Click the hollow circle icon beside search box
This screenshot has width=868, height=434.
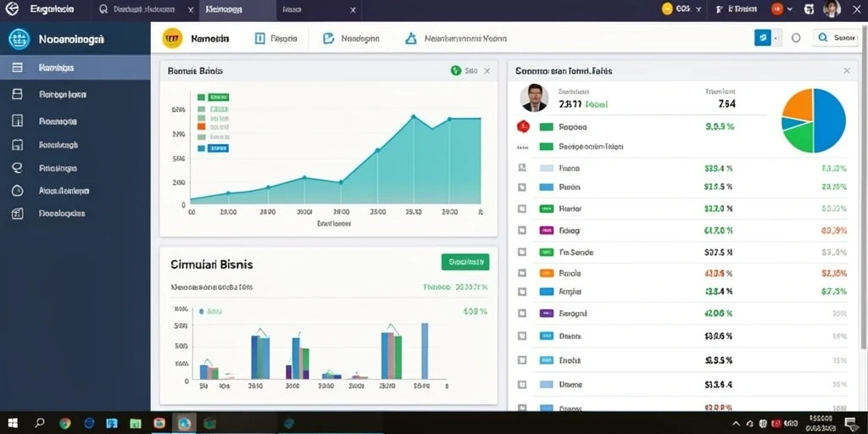coord(796,38)
